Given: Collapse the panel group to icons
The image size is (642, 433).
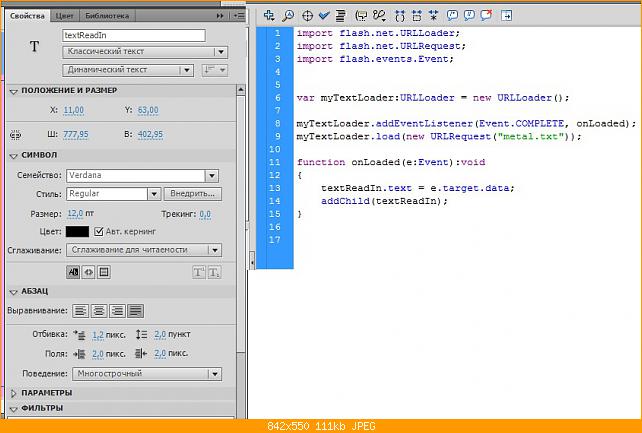Looking at the screenshot, I should (220, 16).
